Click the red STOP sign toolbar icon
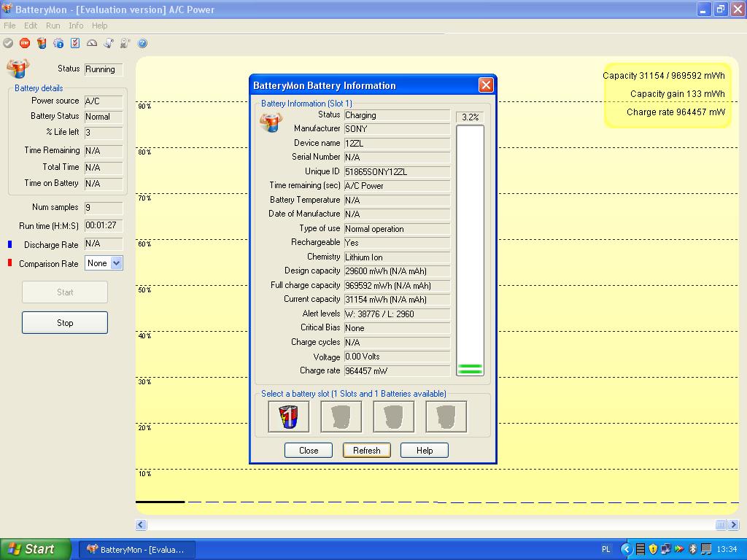Image resolution: width=747 pixels, height=560 pixels. [x=25, y=43]
